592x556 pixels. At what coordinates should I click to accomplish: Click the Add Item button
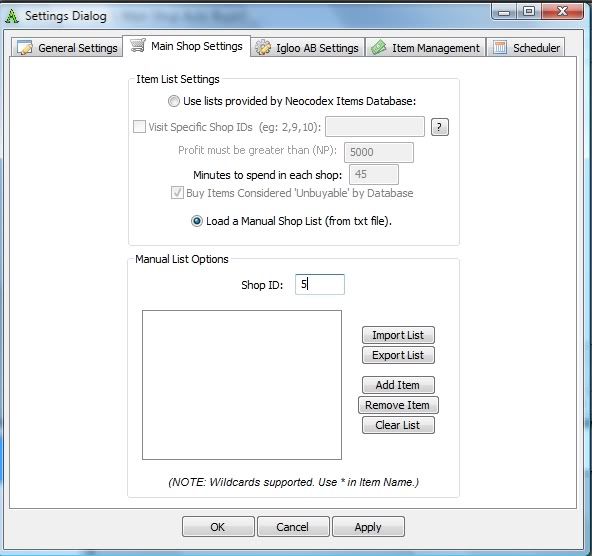[398, 385]
